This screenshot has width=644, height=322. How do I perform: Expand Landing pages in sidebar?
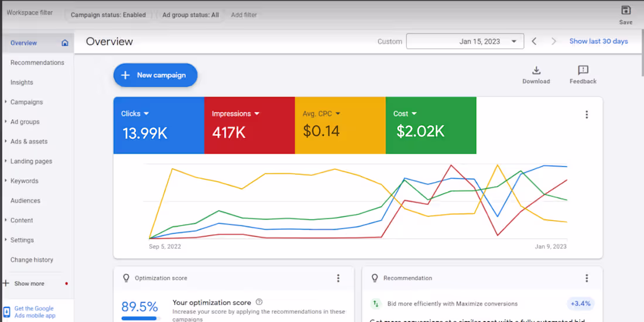[x=5, y=161]
